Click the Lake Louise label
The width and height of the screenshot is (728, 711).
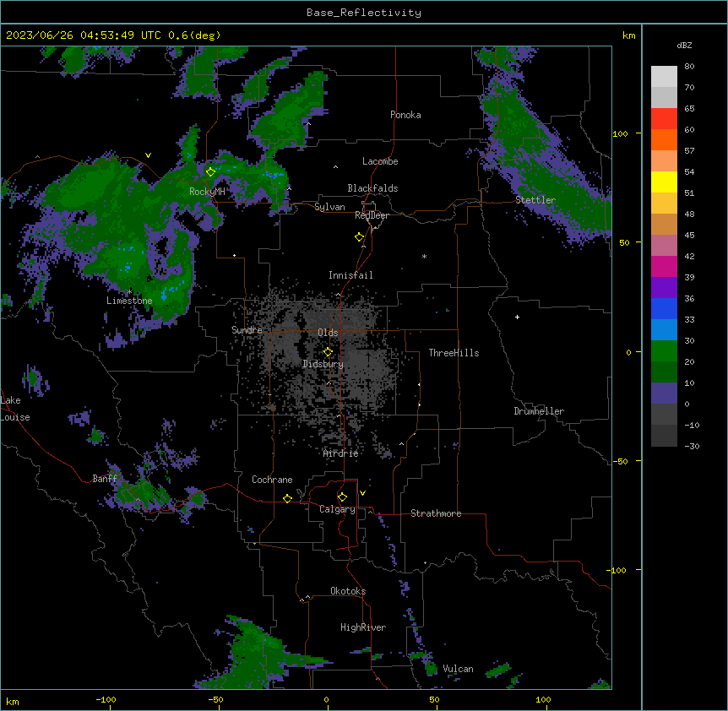pyautogui.click(x=15, y=409)
